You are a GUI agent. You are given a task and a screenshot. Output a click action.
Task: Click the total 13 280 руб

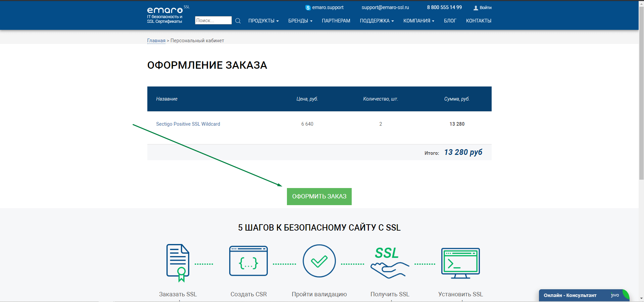(x=463, y=152)
